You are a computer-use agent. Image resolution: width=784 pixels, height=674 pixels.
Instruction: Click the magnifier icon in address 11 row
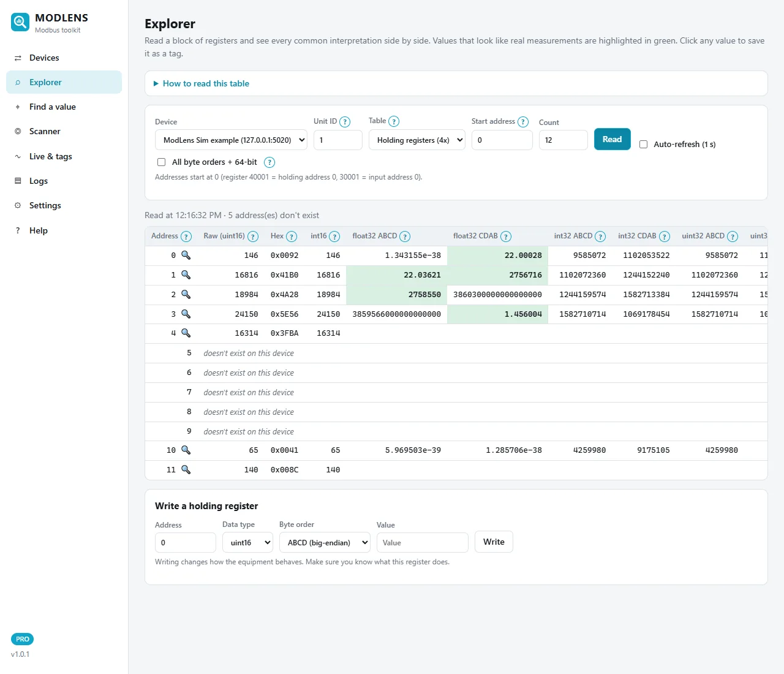(x=186, y=469)
